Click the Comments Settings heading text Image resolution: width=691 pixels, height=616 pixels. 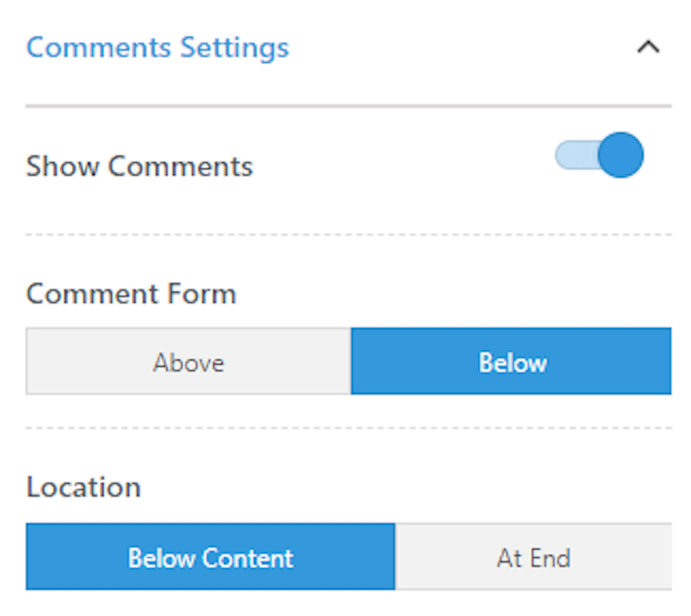[x=157, y=48]
